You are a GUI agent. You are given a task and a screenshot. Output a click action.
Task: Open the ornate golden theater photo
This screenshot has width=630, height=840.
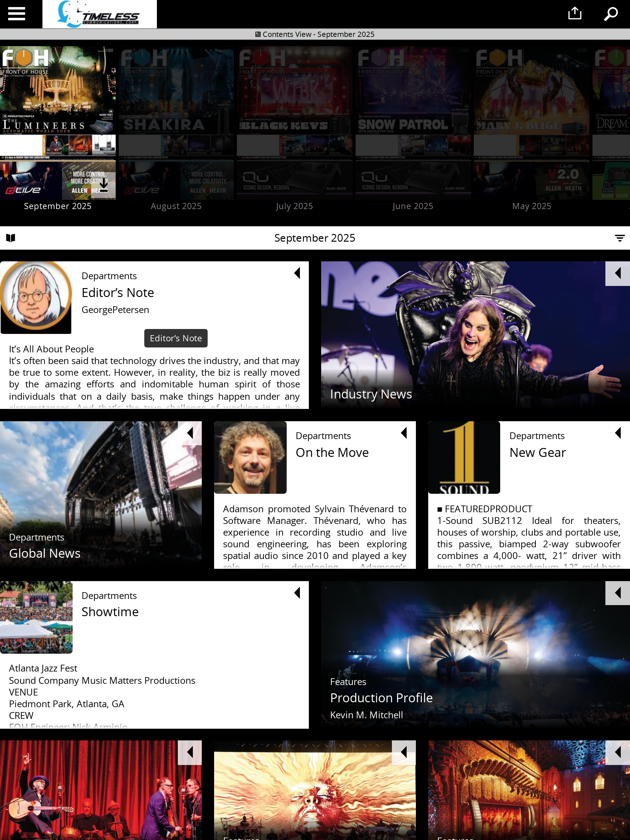(529, 790)
